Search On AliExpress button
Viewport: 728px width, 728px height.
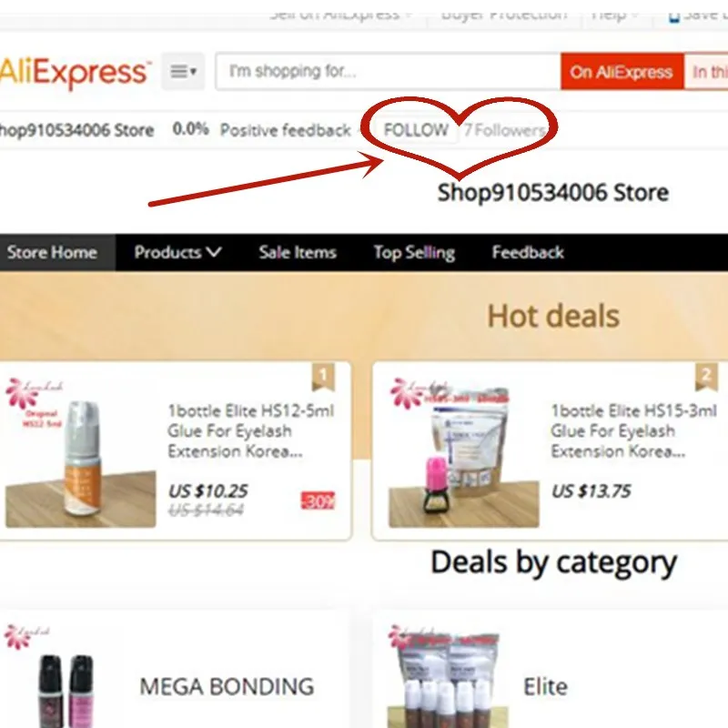pos(622,72)
